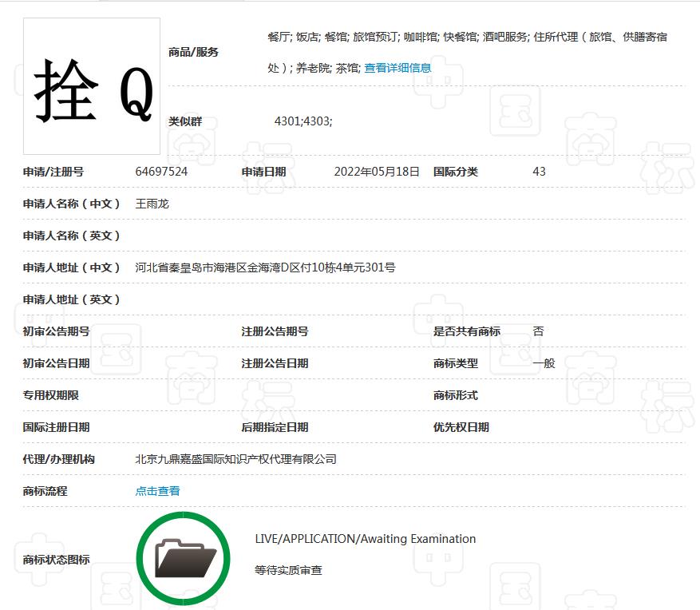This screenshot has width=700, height=610.
Task: Click the 代理/办理机构 label
Action: click(58, 459)
